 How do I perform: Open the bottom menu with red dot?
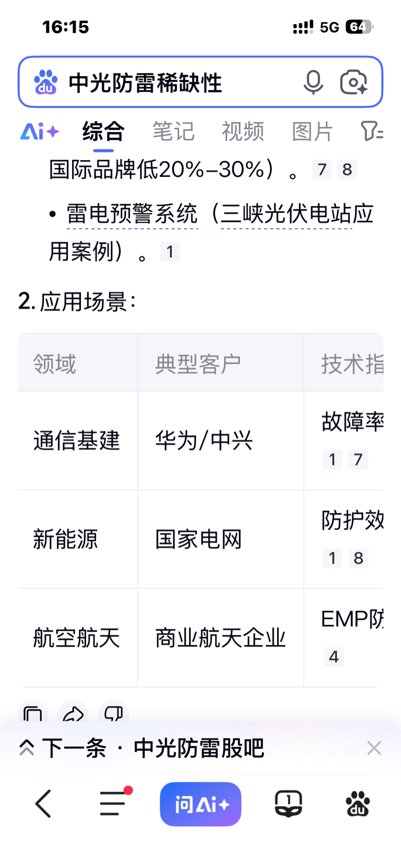pos(114,802)
